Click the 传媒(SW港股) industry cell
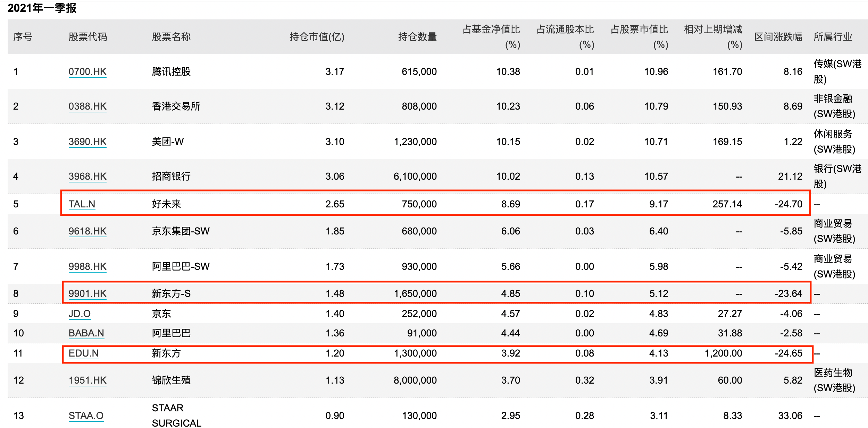868x428 pixels. point(837,71)
